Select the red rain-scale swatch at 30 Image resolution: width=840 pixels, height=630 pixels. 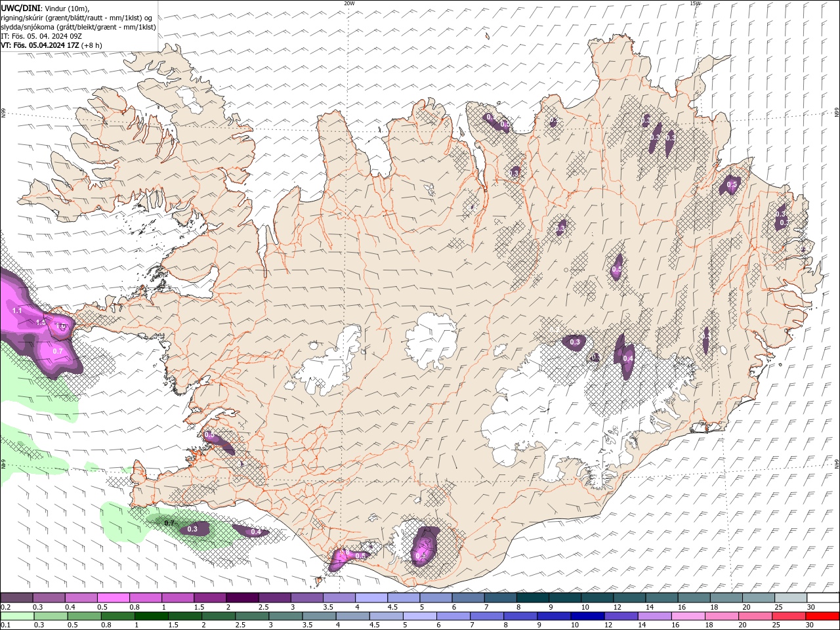tap(823, 616)
